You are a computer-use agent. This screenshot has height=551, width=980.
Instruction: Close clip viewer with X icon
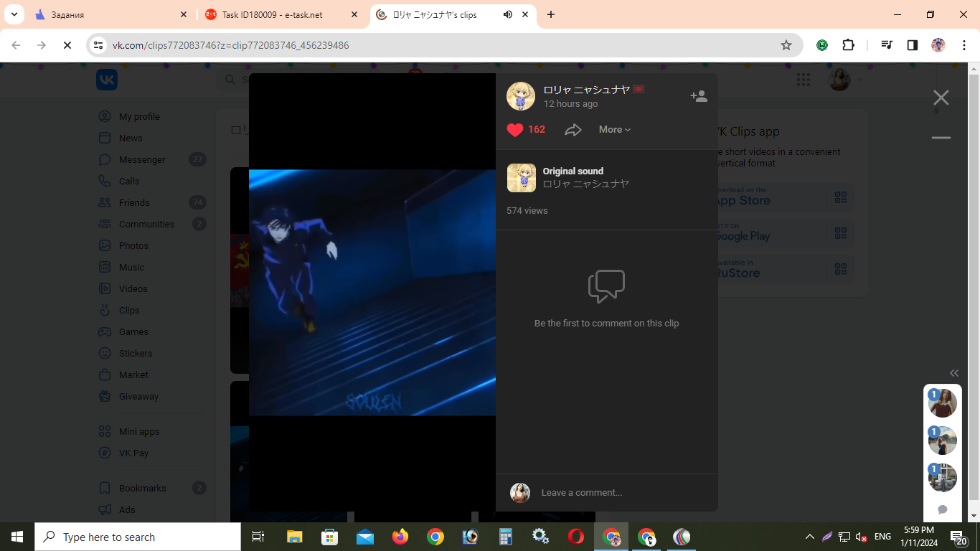click(x=941, y=98)
